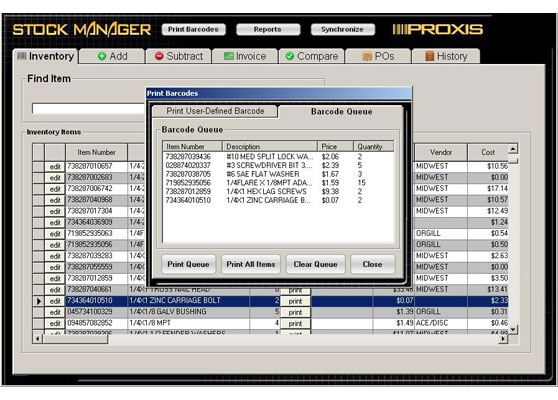
Task: Select Print User-Defined Barcode tab
Action: point(215,111)
